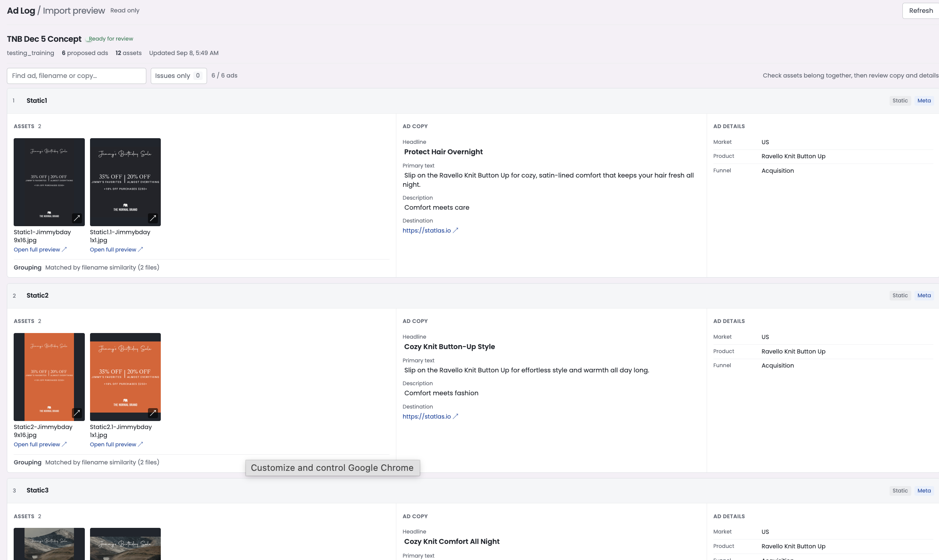This screenshot has height=560, width=939.
Task: Open the Static1 destination link https://statlas.io
Action: coord(431,231)
